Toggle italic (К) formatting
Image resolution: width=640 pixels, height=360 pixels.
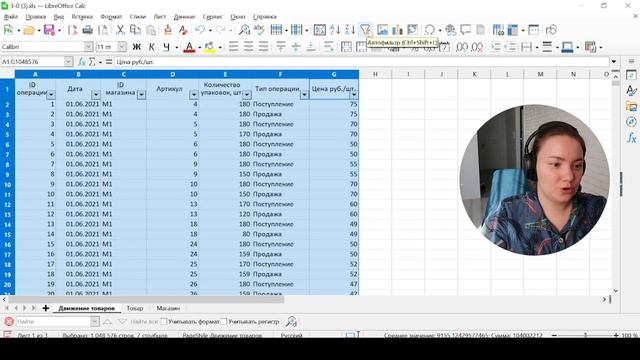[x=151, y=47]
